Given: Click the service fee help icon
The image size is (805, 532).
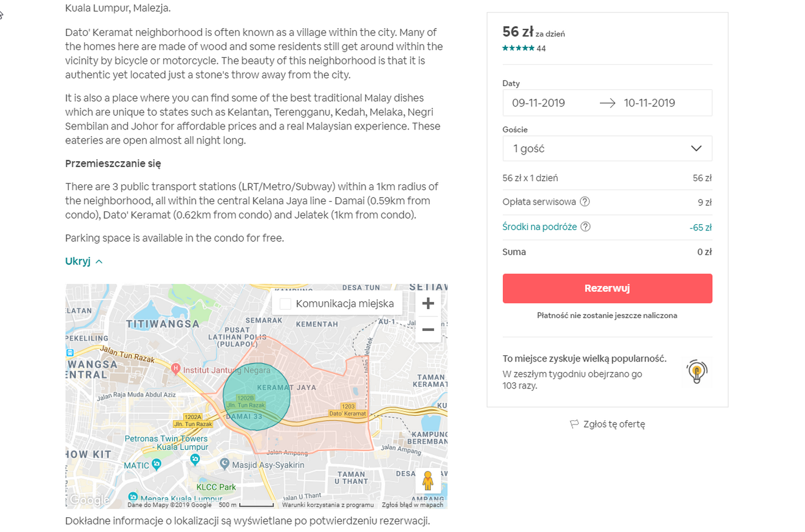Looking at the screenshot, I should pyautogui.click(x=585, y=201).
